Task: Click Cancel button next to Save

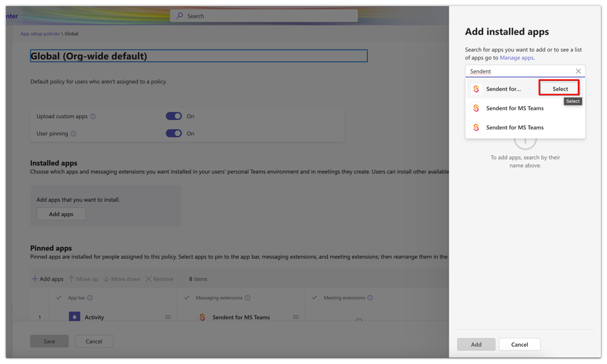Action: point(94,341)
